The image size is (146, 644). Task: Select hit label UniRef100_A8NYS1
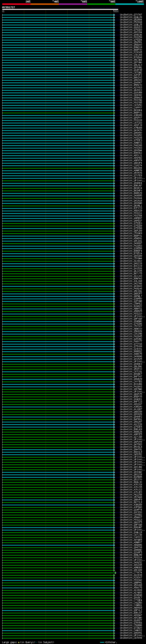point(131,308)
